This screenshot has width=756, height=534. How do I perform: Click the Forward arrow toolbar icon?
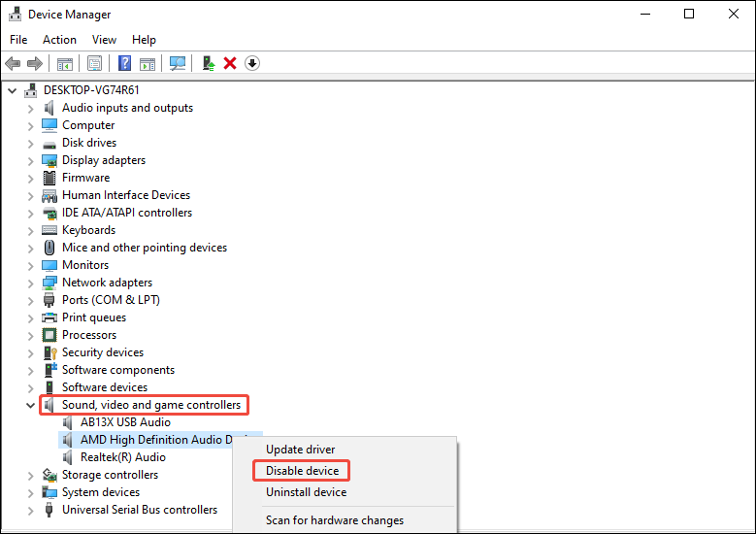pyautogui.click(x=35, y=63)
